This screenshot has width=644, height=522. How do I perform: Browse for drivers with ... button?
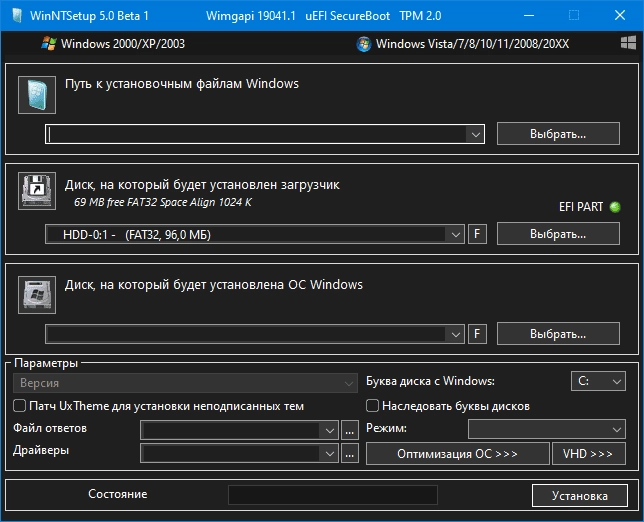point(350,453)
